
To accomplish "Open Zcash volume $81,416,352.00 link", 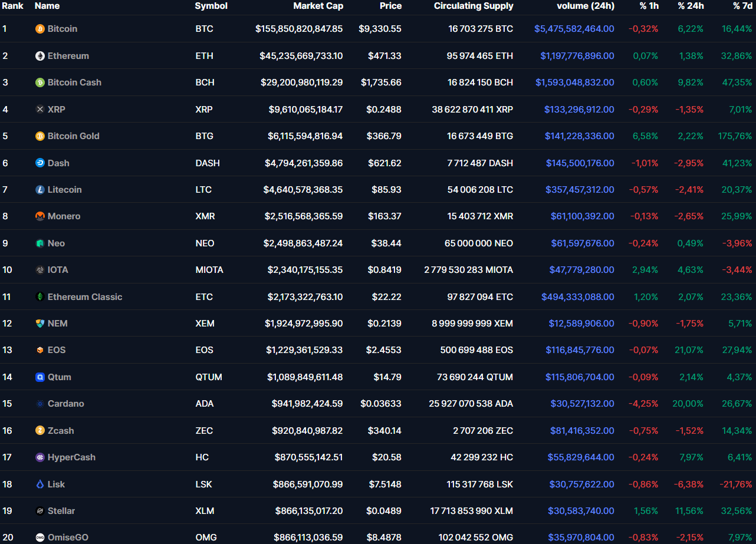I will [583, 431].
